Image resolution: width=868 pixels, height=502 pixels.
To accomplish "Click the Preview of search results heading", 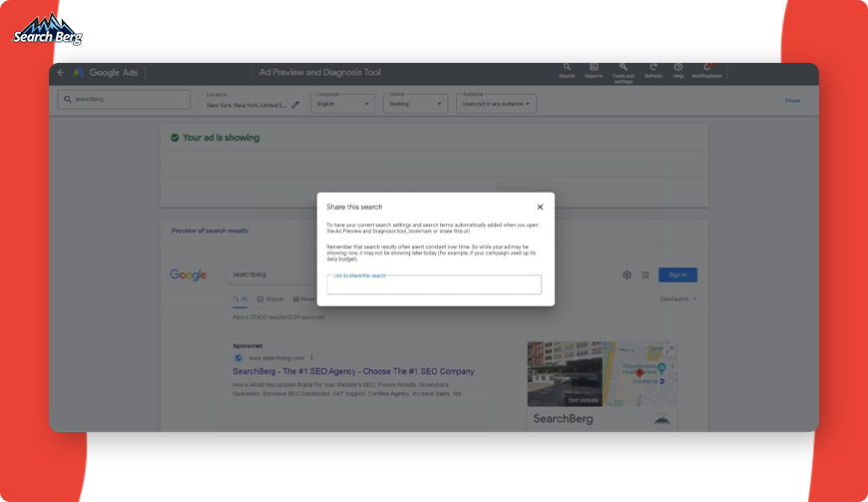I will coord(210,231).
